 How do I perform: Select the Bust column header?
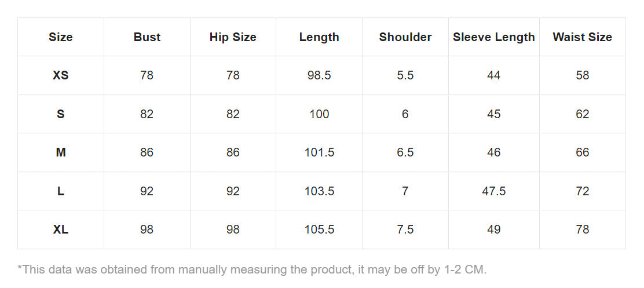(147, 37)
